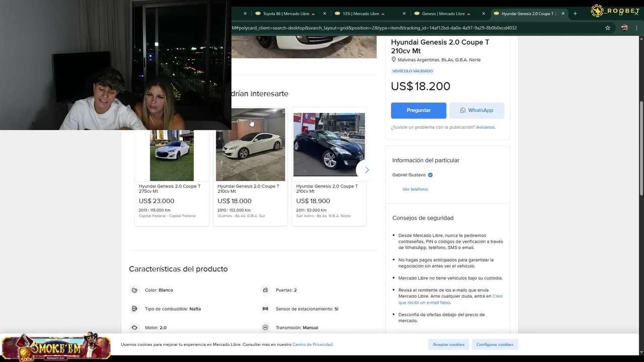Click the parking sensor icon beside Sensor de estacionamiento

tap(265, 309)
